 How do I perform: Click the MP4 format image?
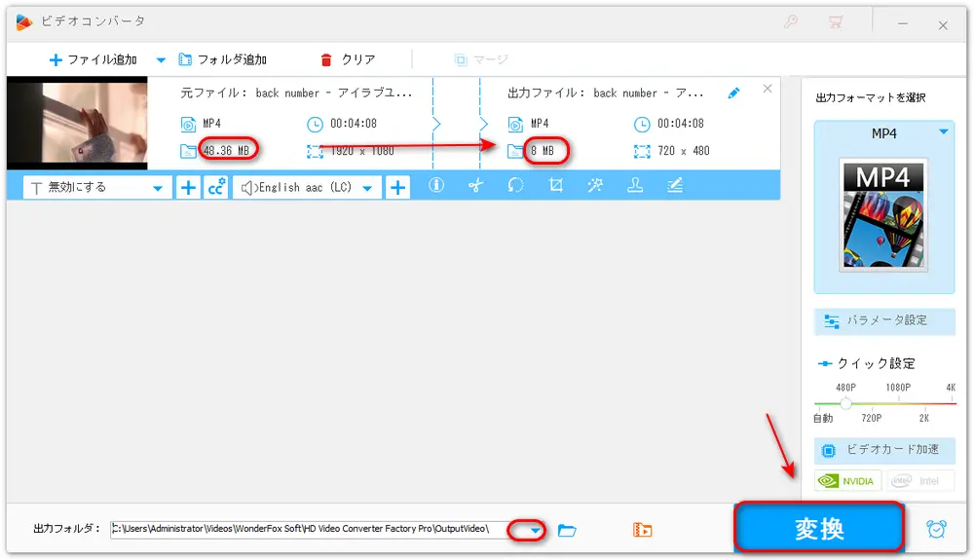(x=883, y=215)
